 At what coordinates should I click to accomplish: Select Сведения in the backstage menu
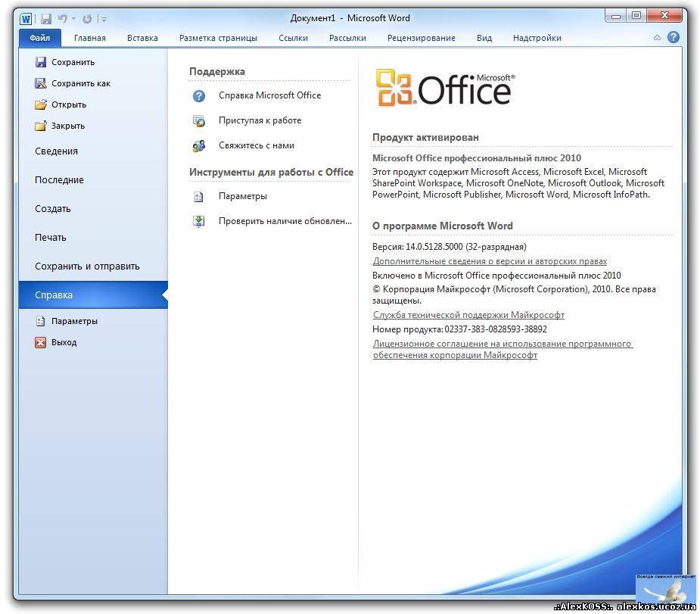click(93, 151)
